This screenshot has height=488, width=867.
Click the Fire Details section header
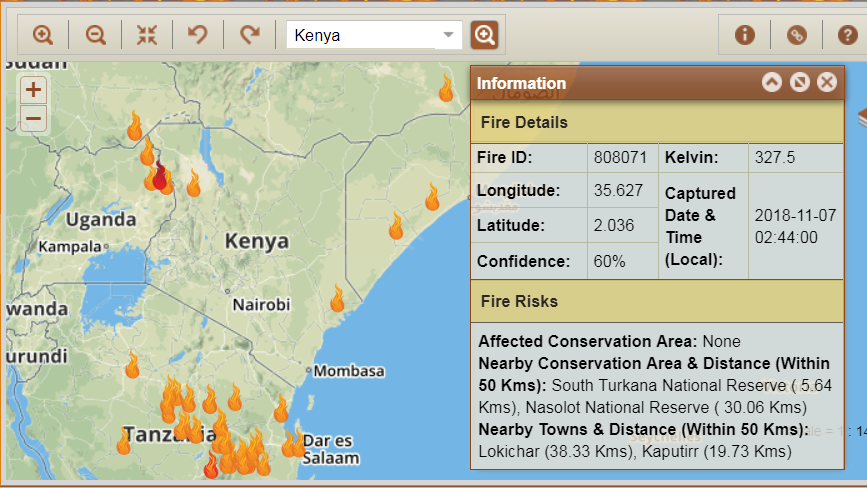pyautogui.click(x=657, y=122)
